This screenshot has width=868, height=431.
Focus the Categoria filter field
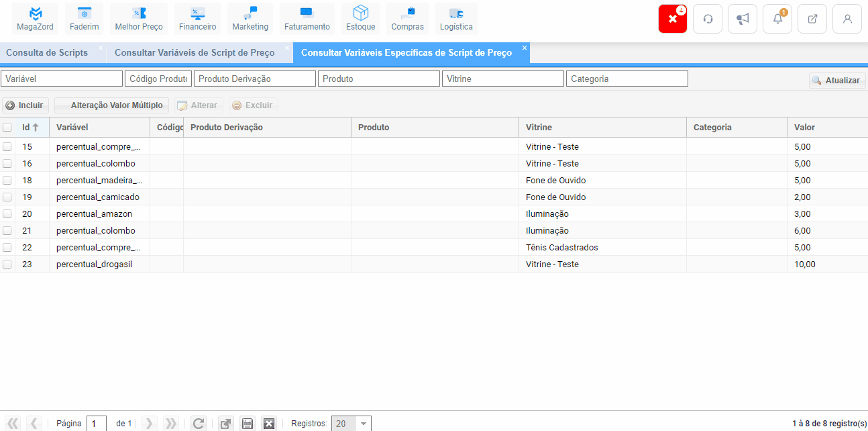(x=627, y=79)
